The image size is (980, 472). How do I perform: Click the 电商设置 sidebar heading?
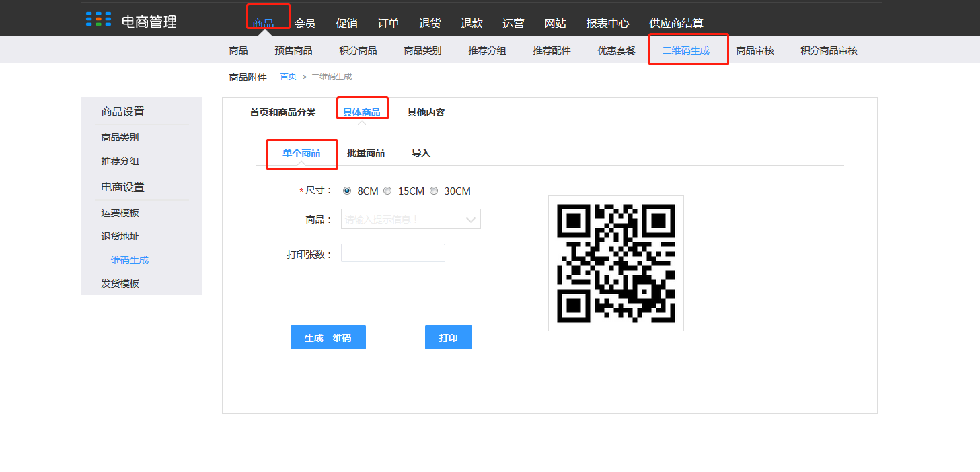tap(123, 187)
